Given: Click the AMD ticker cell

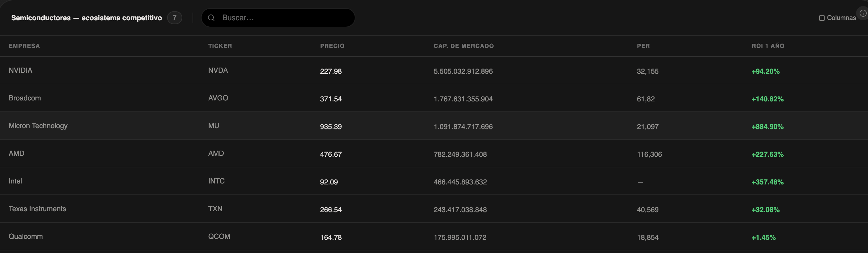Looking at the screenshot, I should point(216,153).
